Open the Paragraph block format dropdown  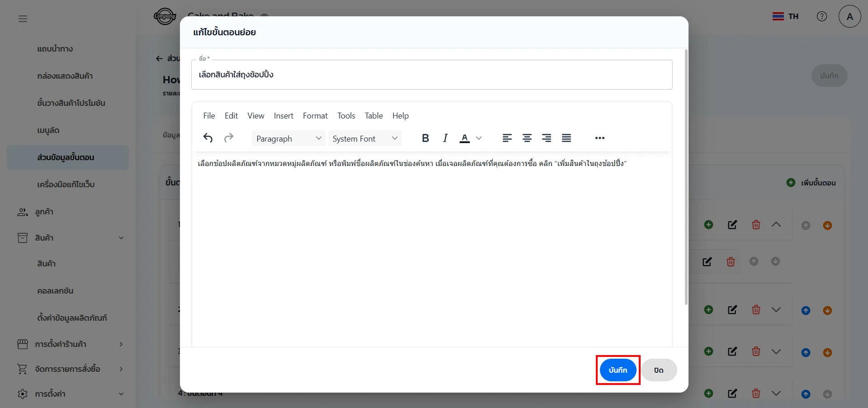point(288,138)
